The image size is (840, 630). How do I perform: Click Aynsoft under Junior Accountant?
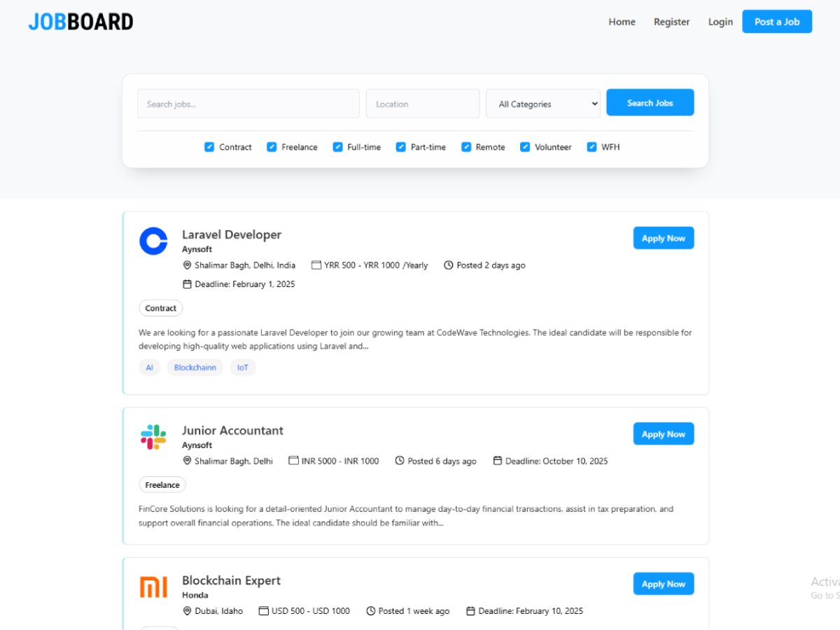[x=197, y=445]
